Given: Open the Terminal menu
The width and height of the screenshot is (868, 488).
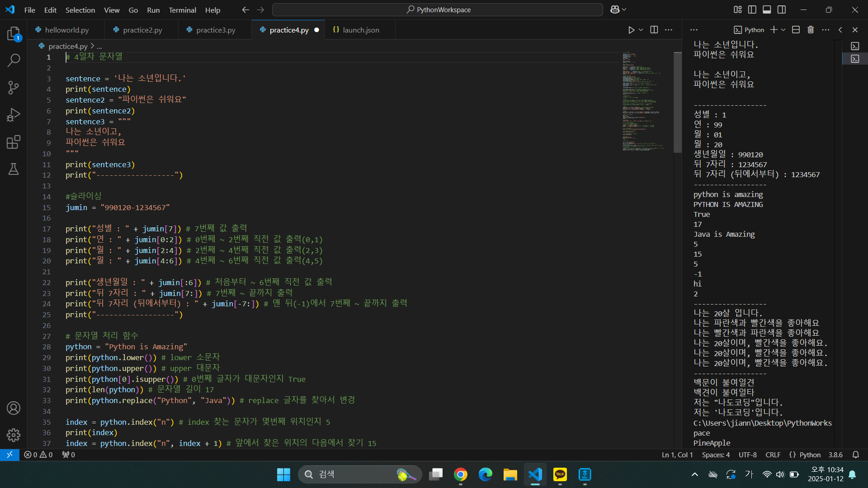Looking at the screenshot, I should [x=182, y=10].
